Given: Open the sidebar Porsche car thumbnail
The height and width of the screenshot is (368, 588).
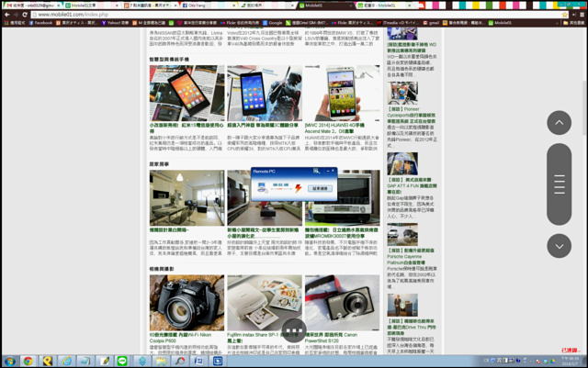Looking at the screenshot, I should click(x=402, y=234).
